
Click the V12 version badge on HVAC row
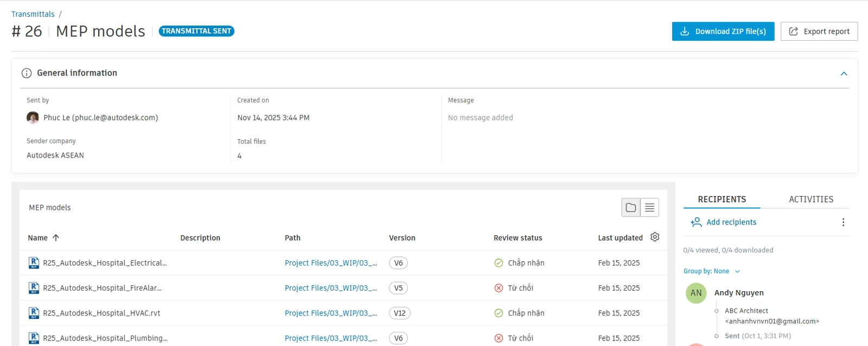click(x=400, y=313)
